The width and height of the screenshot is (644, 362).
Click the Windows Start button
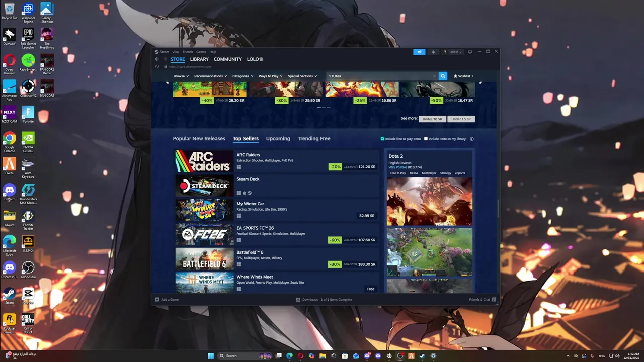pos(211,356)
